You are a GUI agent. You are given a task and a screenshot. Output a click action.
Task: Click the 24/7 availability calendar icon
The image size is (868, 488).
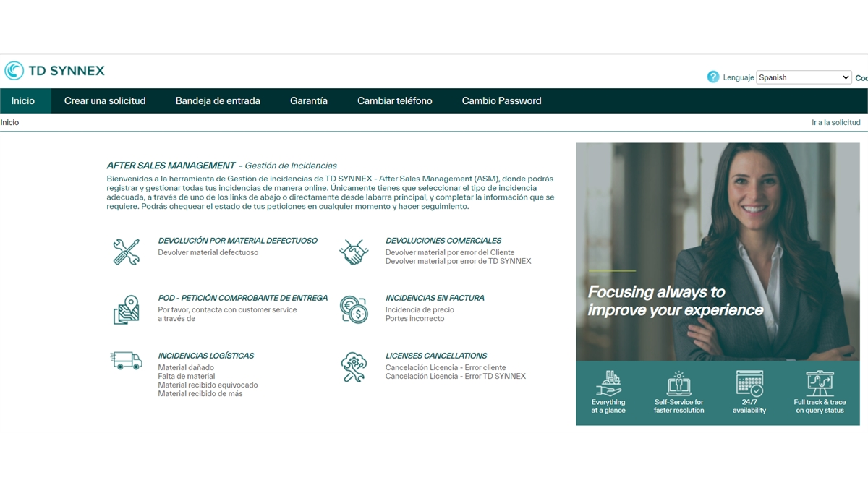(x=749, y=383)
